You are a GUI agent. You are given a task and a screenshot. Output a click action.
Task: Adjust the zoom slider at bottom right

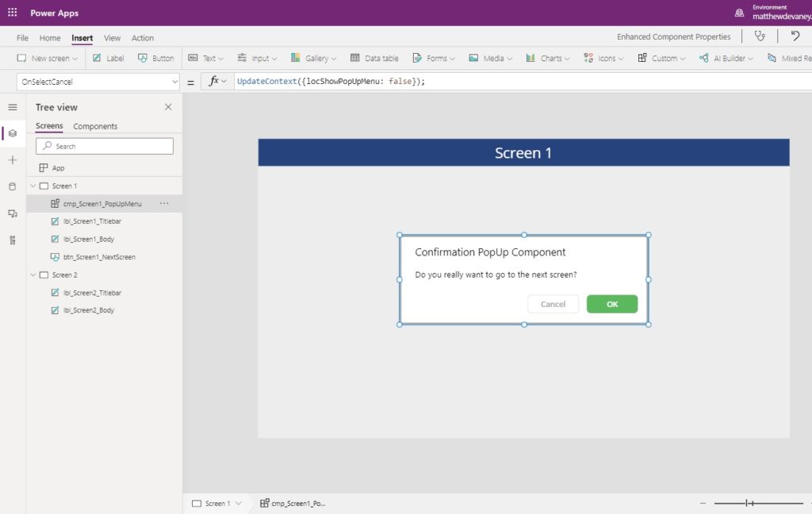(x=749, y=503)
